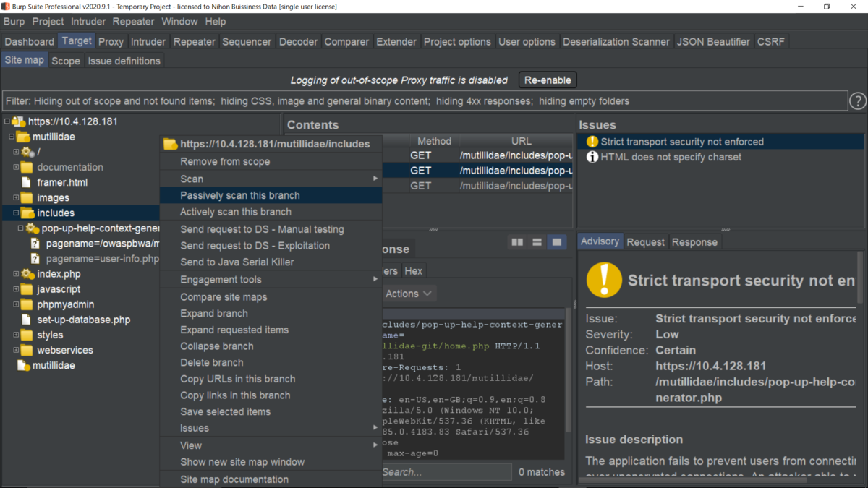The image size is (868, 488).
Task: Click the site map filter bar
Action: [425, 101]
